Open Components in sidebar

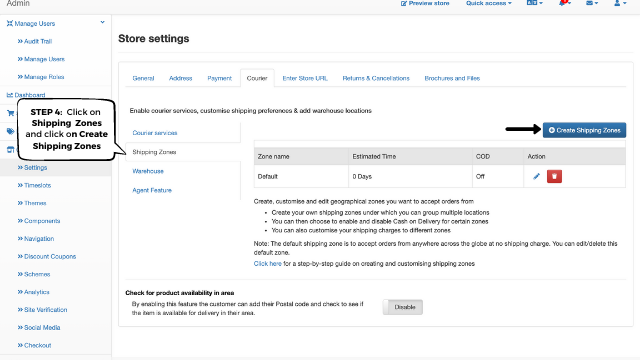tap(42, 221)
